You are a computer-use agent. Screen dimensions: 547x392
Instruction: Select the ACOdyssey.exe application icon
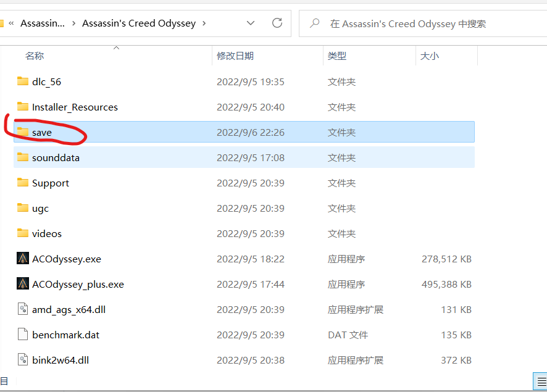tap(23, 258)
